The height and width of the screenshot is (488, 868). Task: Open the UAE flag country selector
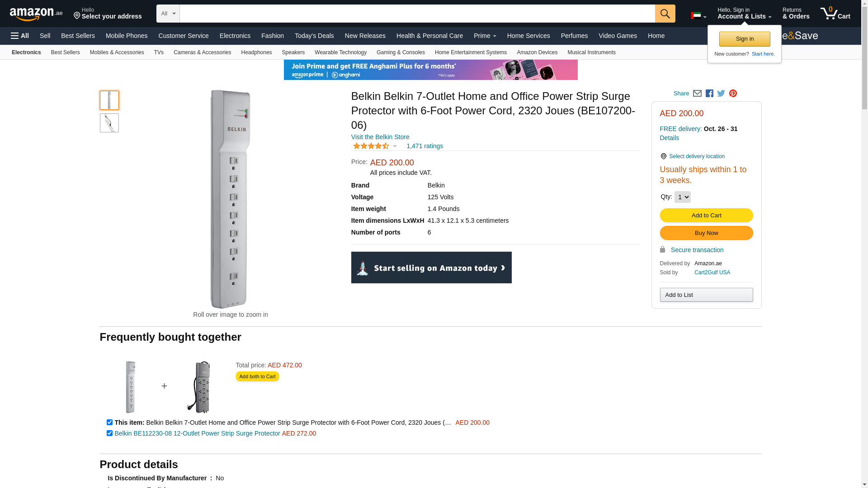click(x=698, y=16)
